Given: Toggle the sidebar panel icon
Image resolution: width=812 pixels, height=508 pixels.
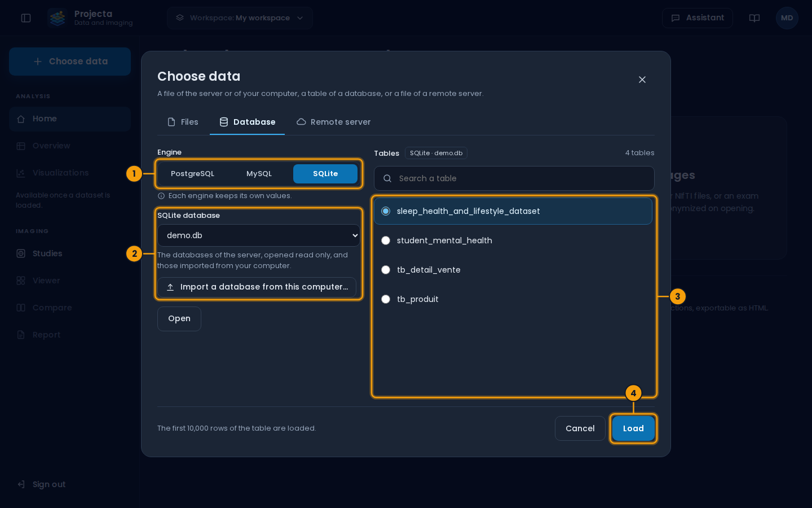Looking at the screenshot, I should (x=26, y=18).
